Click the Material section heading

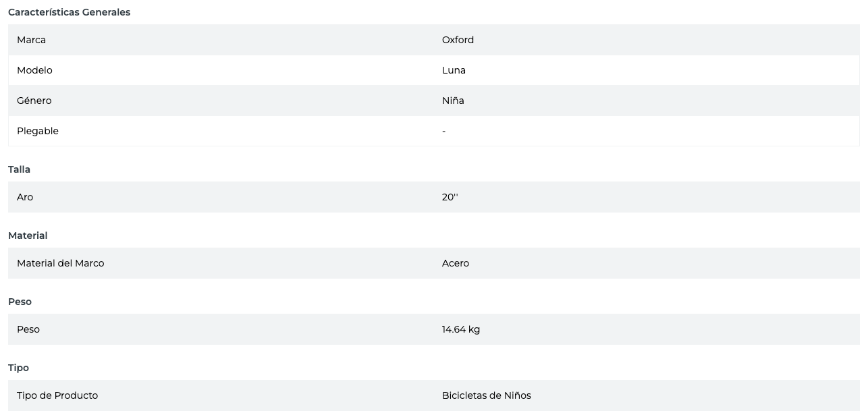click(28, 235)
